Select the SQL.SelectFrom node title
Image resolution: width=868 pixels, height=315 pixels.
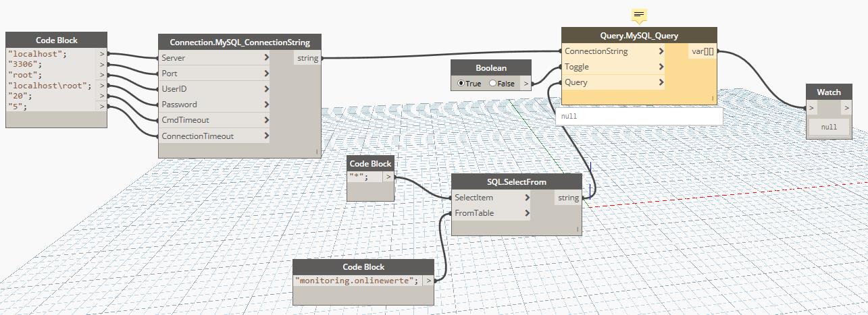pos(517,182)
